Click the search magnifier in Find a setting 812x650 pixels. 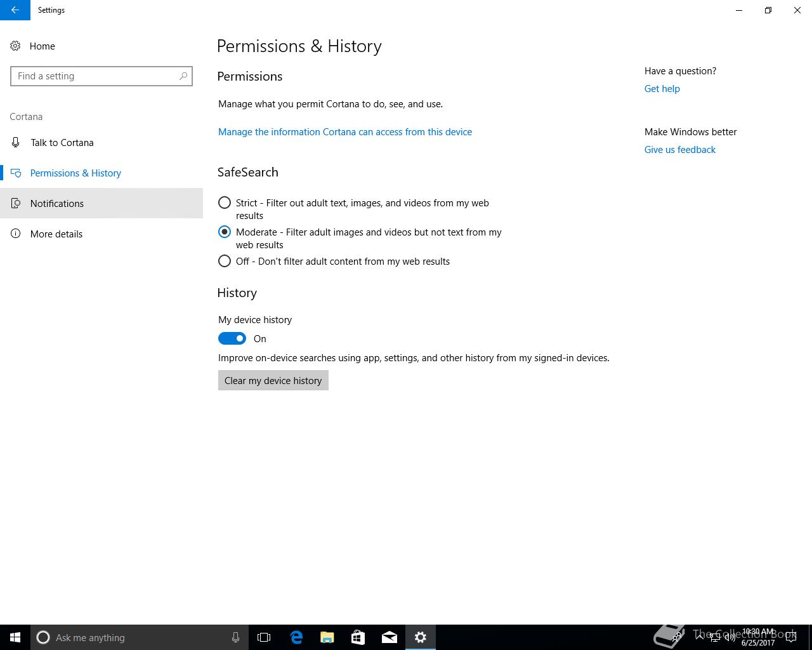pos(183,76)
